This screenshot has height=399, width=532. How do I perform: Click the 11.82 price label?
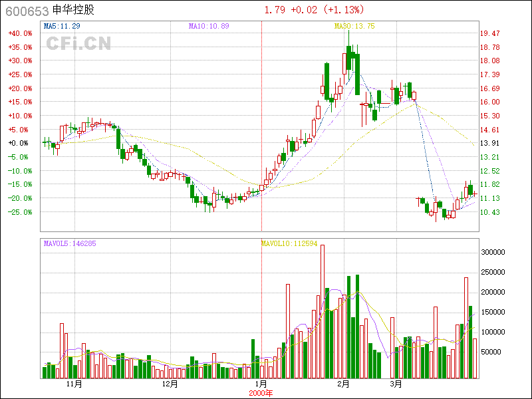click(x=490, y=184)
